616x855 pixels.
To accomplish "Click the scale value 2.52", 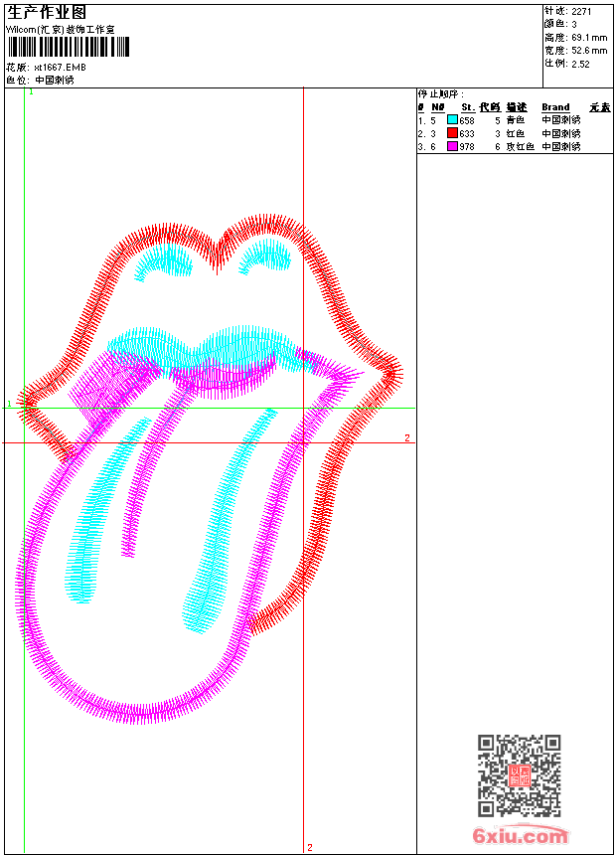I will tap(580, 64).
